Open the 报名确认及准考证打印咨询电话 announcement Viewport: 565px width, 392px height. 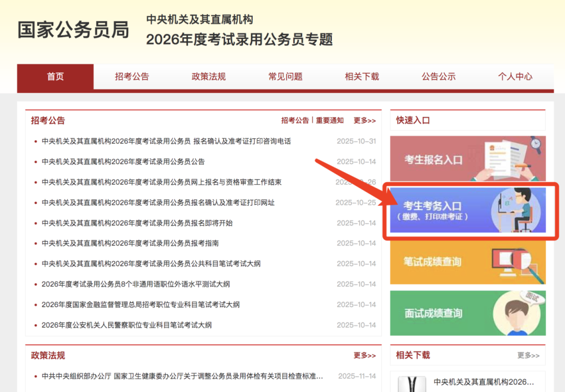166,141
